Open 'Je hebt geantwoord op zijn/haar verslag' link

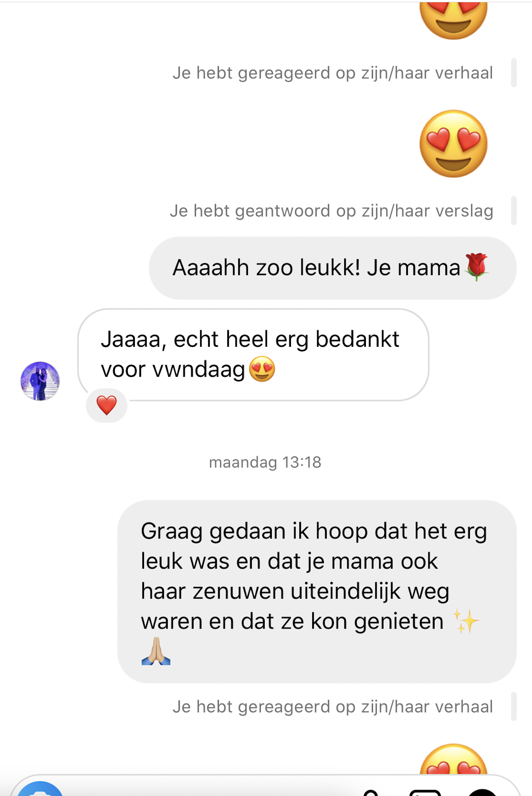tap(331, 211)
